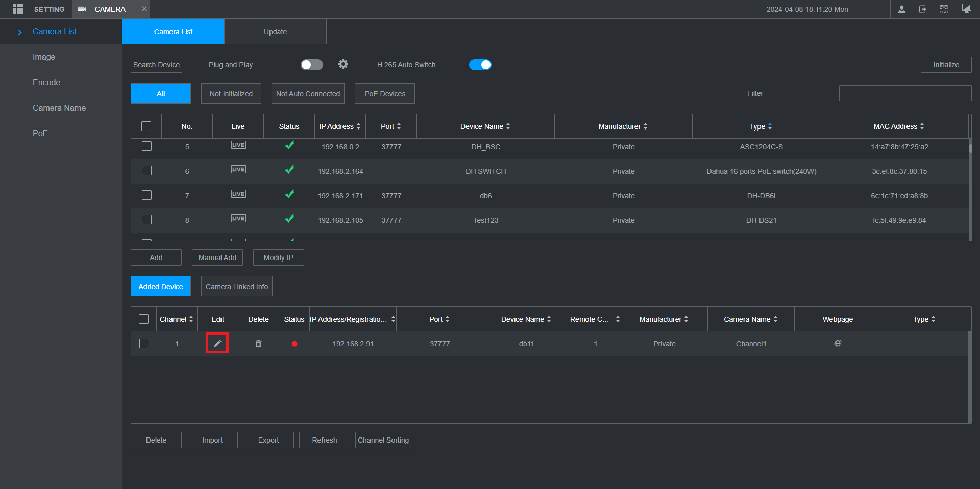Click the apps grid icon beside SETTING
Screen dimensions: 980x489
point(18,9)
